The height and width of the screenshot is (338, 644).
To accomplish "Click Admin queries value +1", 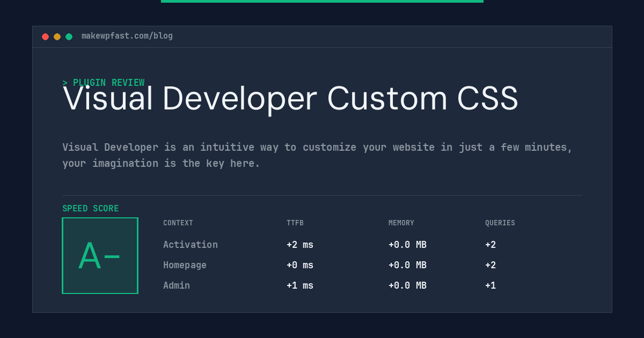I will [491, 285].
